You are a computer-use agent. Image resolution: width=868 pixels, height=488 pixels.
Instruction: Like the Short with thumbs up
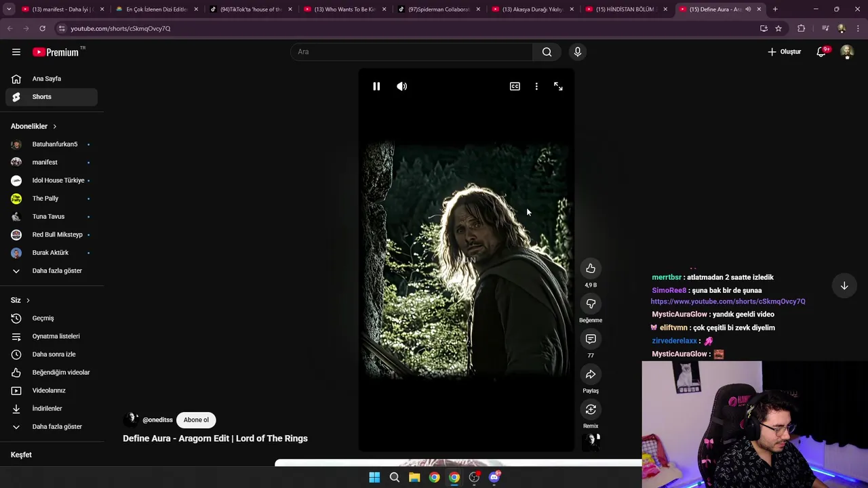pyautogui.click(x=591, y=268)
